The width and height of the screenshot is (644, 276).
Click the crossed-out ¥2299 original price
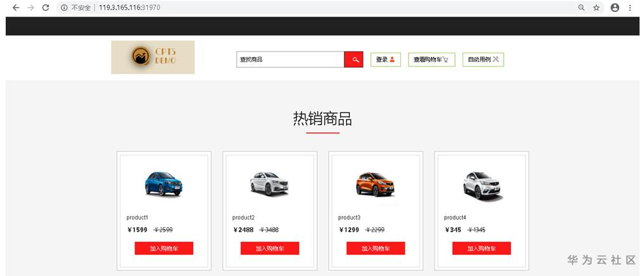(374, 230)
